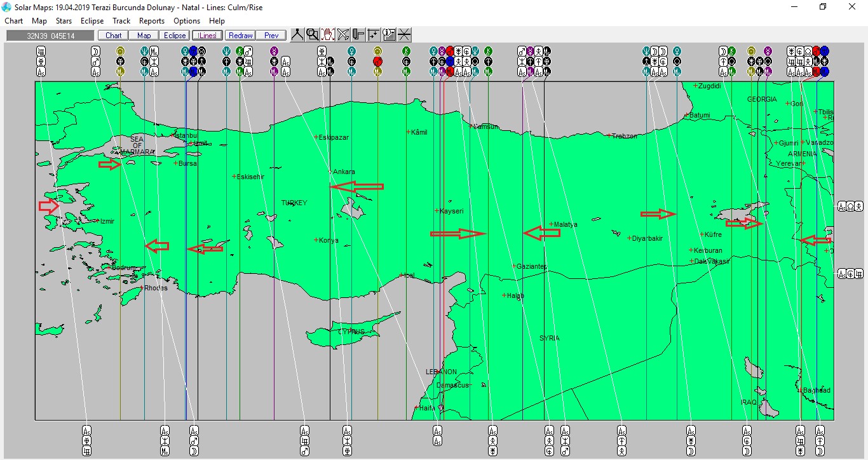Click the Help menu item
Viewport: 868px width, 460px height.
pyautogui.click(x=217, y=21)
